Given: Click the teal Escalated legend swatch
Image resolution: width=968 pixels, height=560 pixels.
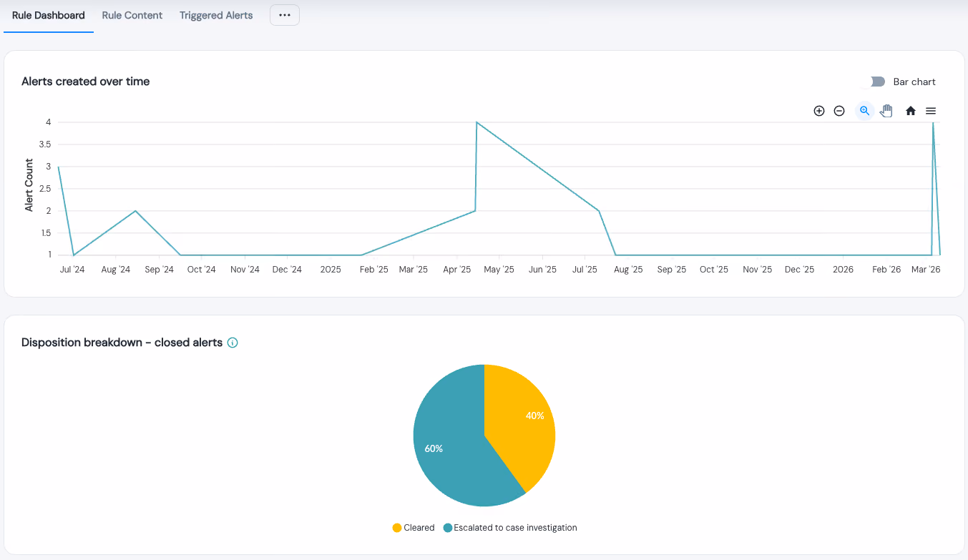Looking at the screenshot, I should tap(448, 528).
